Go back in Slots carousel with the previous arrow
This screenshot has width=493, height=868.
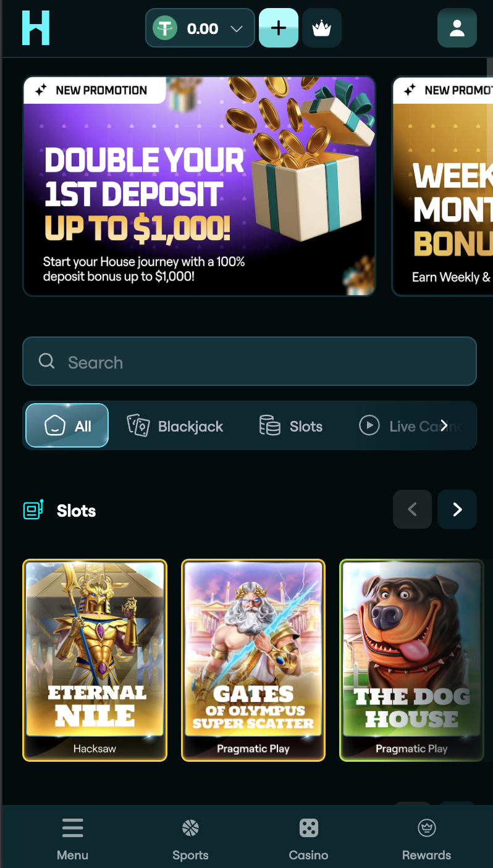point(412,509)
